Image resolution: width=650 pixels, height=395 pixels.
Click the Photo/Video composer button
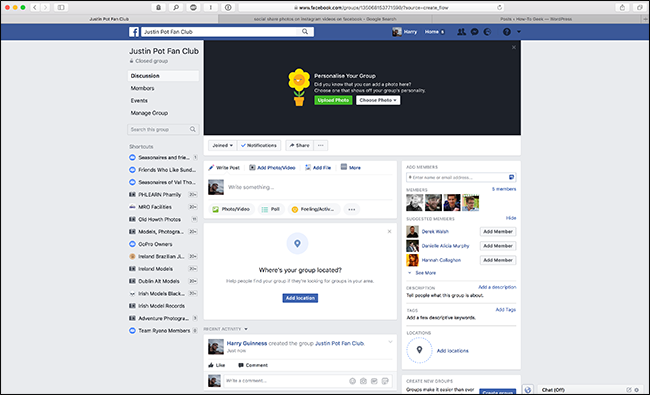231,209
